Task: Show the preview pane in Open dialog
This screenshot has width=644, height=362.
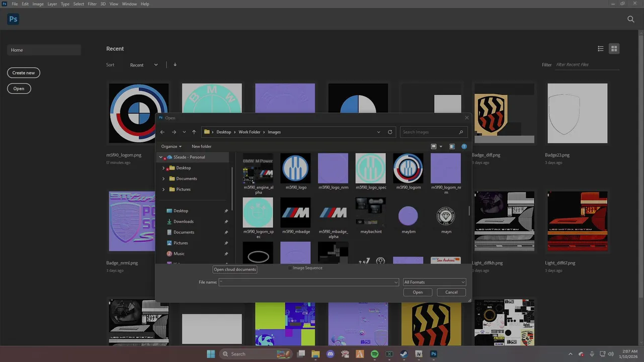Action: [452, 146]
